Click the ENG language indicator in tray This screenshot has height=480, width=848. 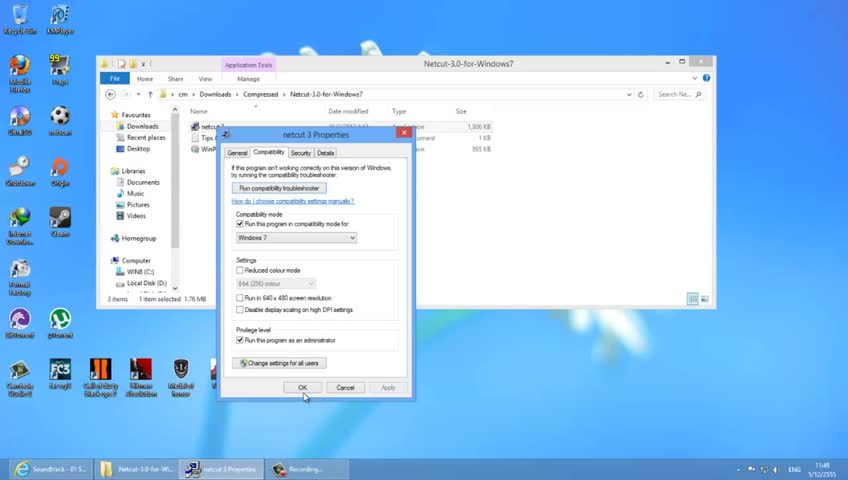point(794,470)
